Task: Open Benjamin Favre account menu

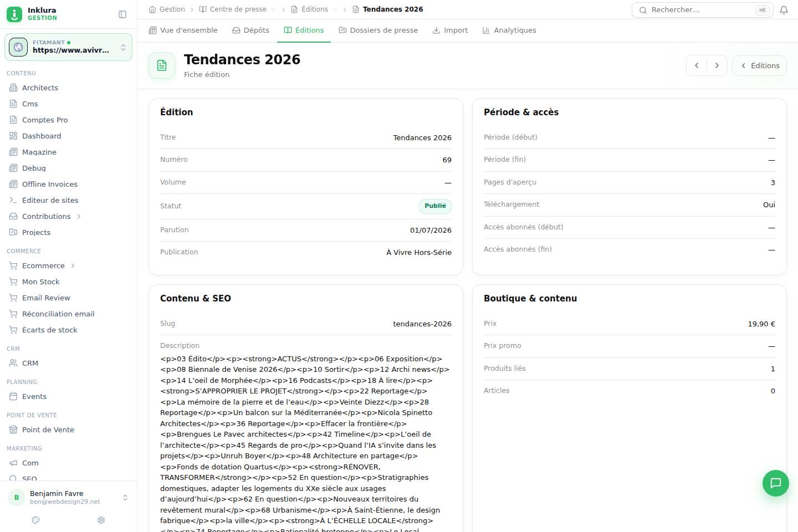Action: click(x=69, y=497)
